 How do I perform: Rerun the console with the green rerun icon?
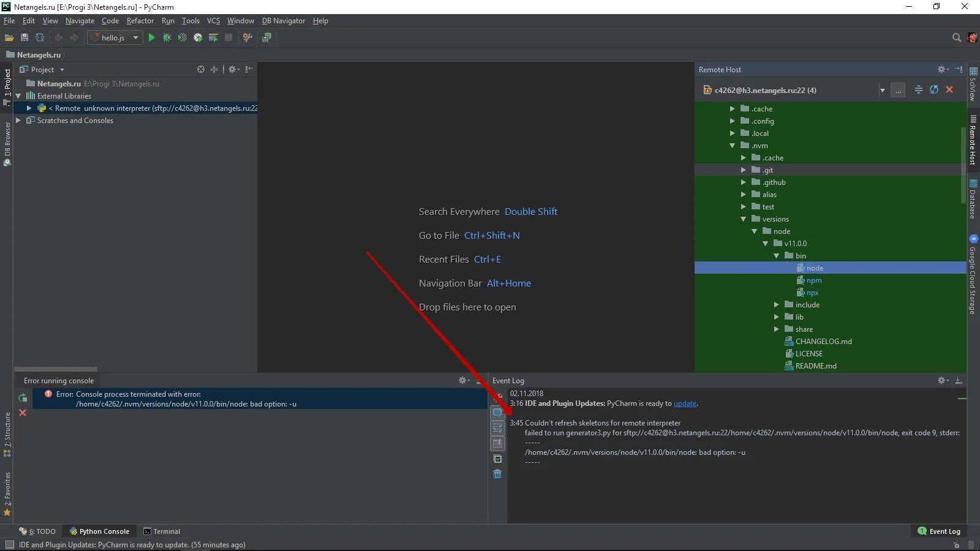(x=23, y=398)
